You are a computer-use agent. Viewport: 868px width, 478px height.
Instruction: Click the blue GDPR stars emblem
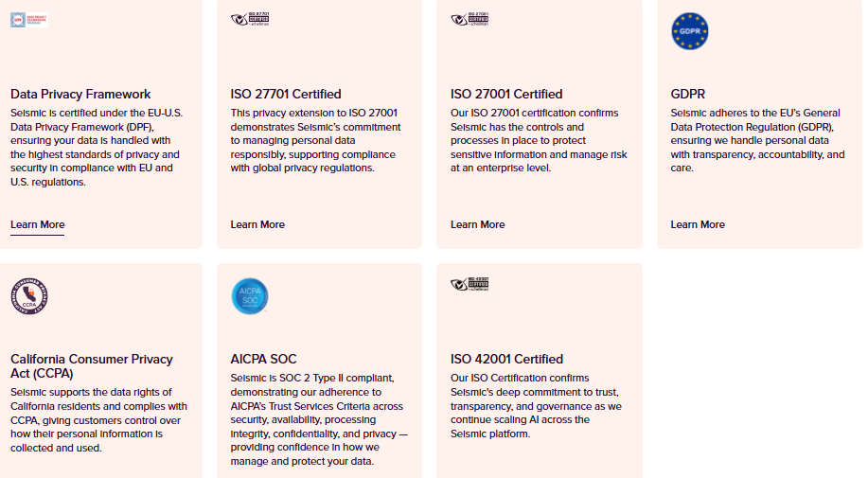pyautogui.click(x=690, y=31)
